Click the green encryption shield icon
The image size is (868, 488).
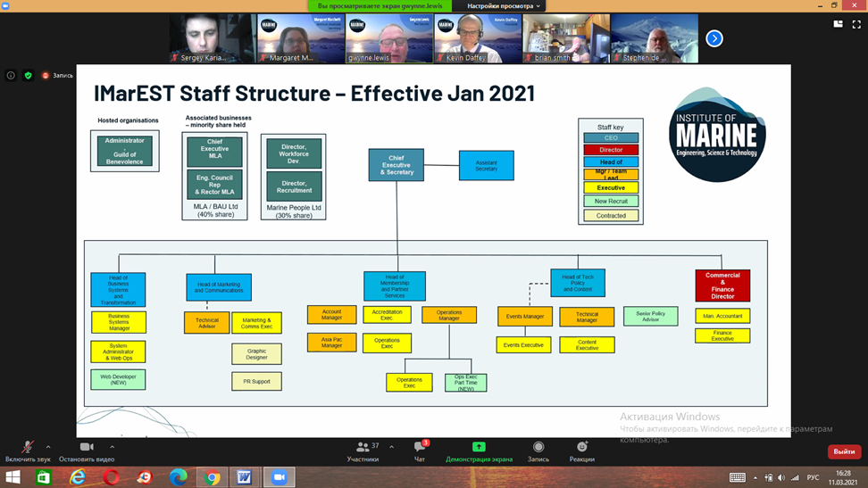click(x=29, y=75)
